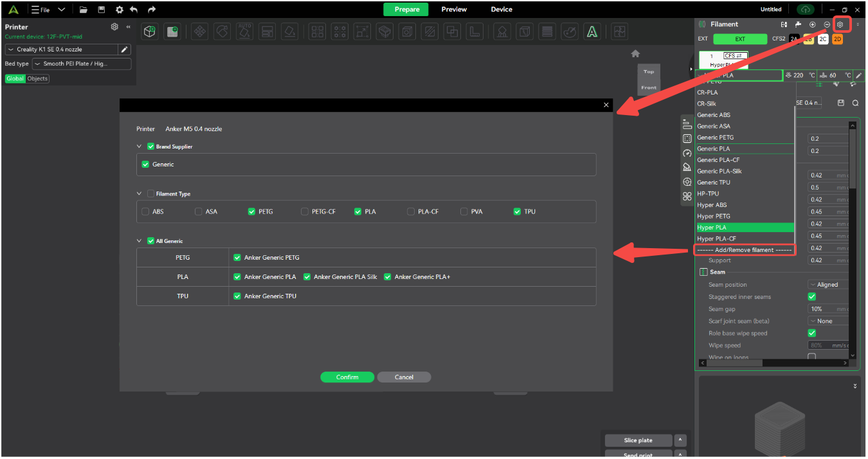Click the Slice plate button
868x459 pixels.
638,440
